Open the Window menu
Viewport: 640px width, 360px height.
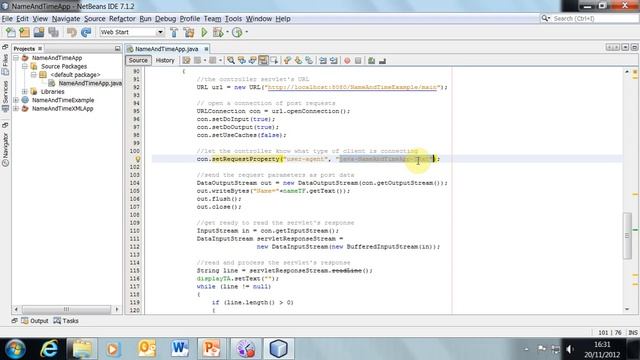click(x=258, y=19)
